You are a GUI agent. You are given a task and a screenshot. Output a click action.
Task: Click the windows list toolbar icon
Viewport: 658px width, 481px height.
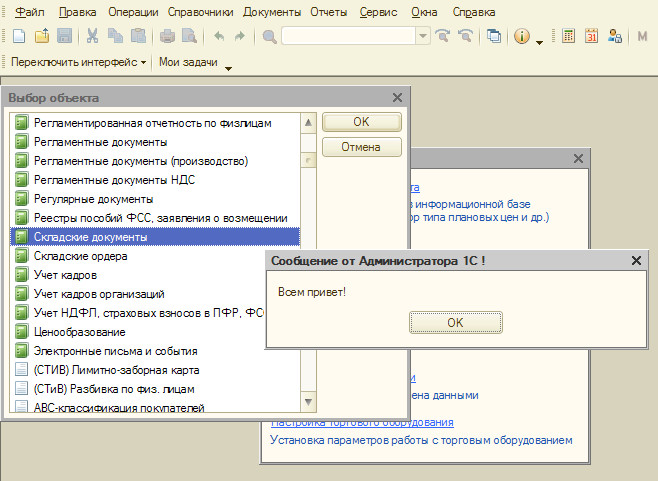point(493,37)
